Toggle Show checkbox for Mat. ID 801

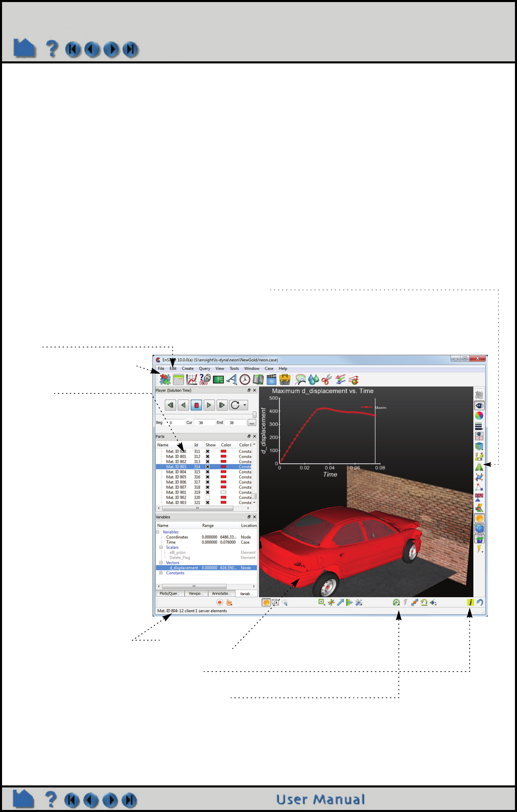[x=207, y=456]
